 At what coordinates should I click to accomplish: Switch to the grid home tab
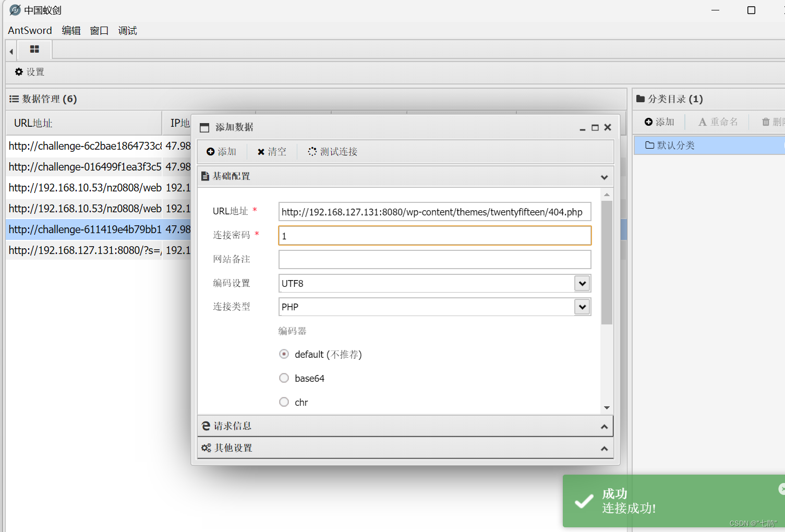pos(34,50)
